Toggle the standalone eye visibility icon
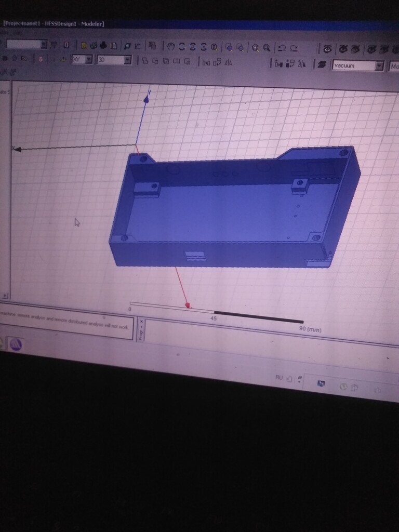This screenshot has height=532, width=399. [327, 49]
